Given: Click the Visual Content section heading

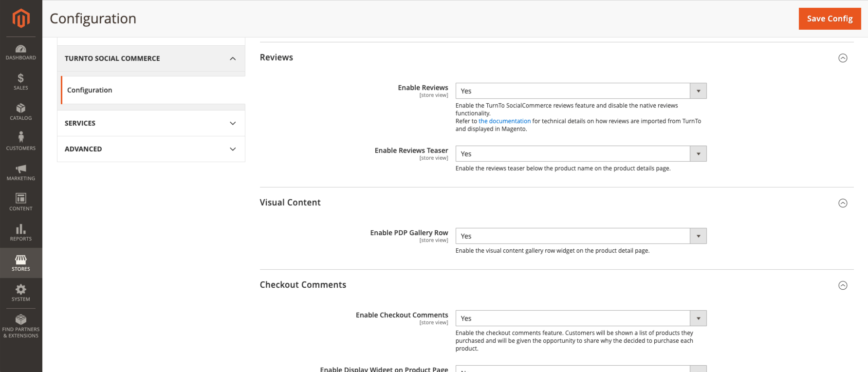Looking at the screenshot, I should [x=290, y=203].
